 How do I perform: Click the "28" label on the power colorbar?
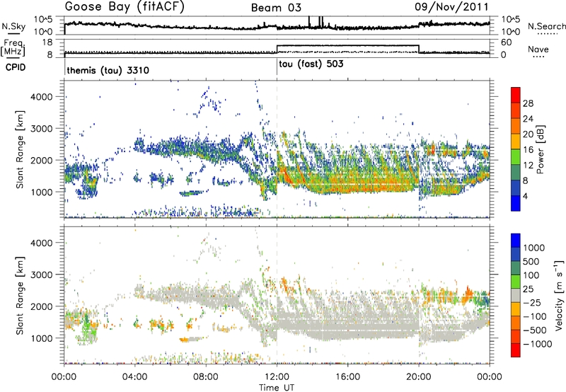pos(528,103)
